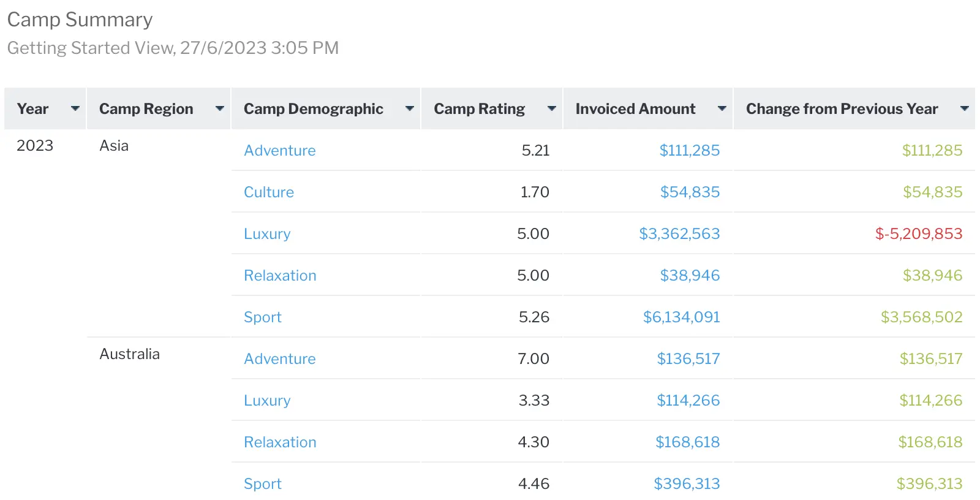Screen dimensions: 980x500
Task: Click the Camp Summary report title
Action: point(80,20)
